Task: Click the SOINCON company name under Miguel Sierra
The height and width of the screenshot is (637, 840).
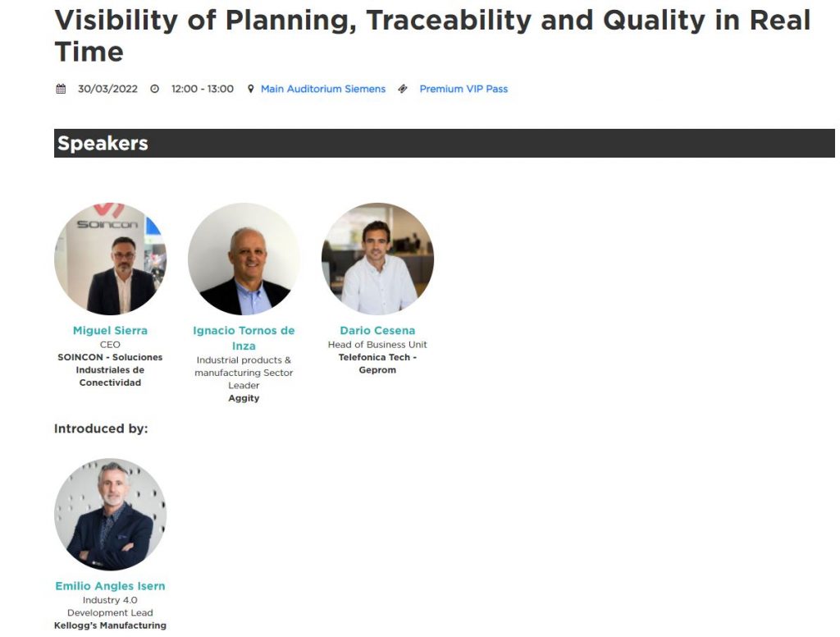Action: tap(110, 370)
